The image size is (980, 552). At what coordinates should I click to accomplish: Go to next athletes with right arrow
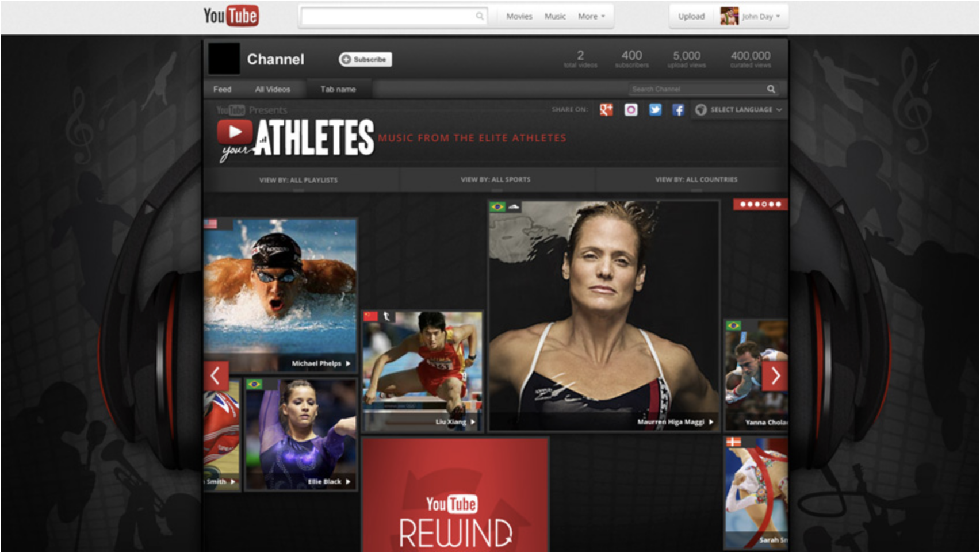[775, 376]
